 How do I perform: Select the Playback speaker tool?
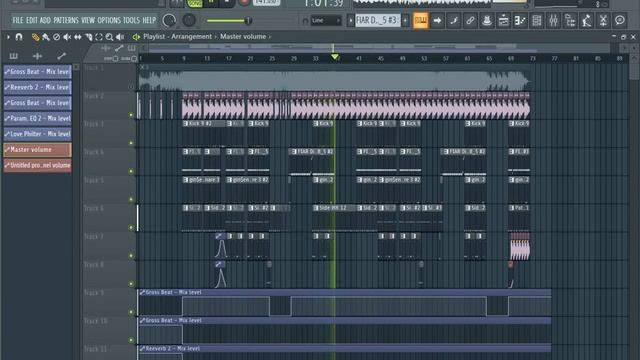120,37
